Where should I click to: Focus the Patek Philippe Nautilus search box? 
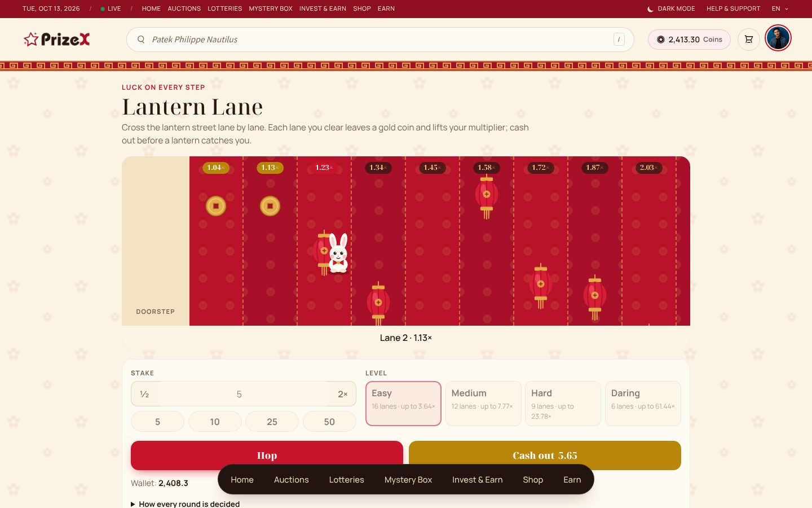pos(380,40)
